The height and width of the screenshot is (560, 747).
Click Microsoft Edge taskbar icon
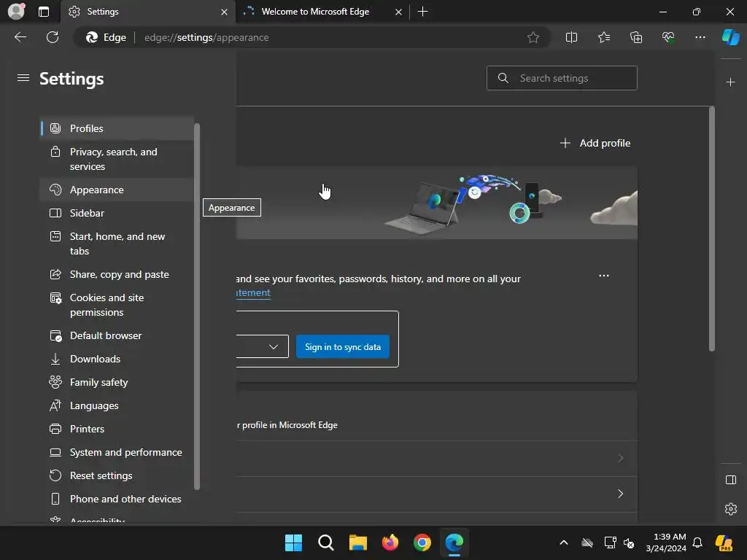click(454, 542)
